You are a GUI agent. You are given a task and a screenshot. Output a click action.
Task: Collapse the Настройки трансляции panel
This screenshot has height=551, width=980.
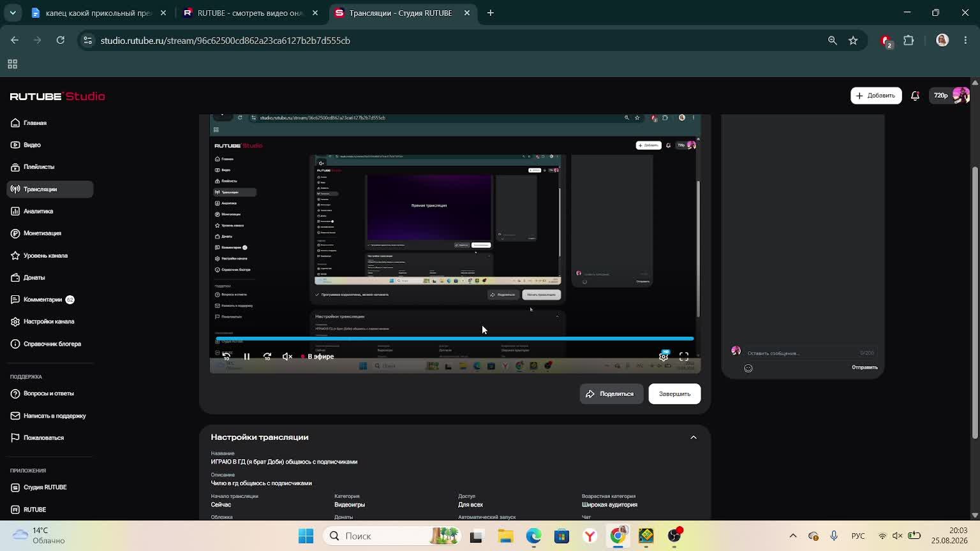[x=694, y=437]
